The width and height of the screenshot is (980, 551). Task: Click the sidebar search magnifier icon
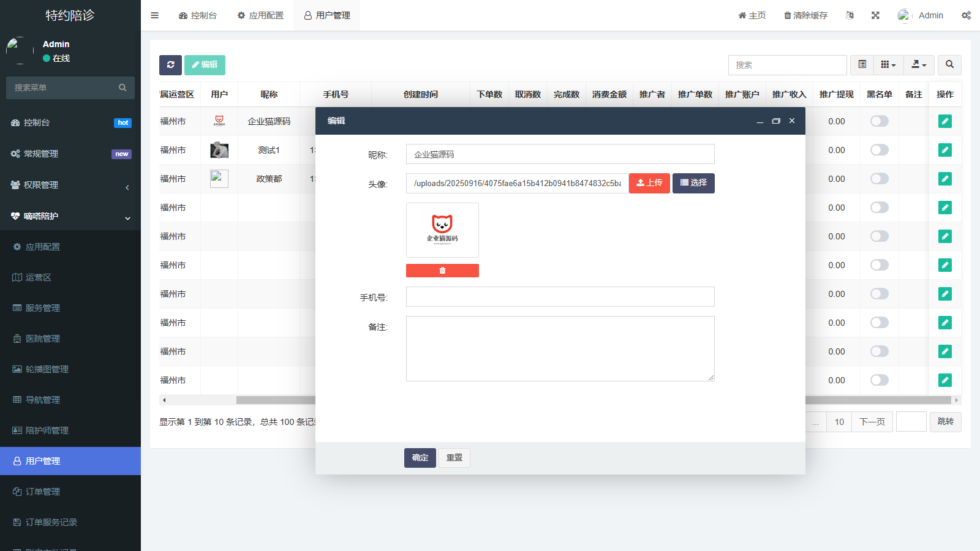tap(123, 88)
